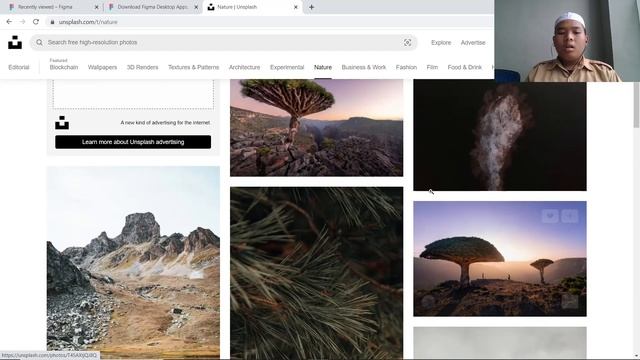Click the unsplash.com address bar URL
The height and width of the screenshot is (360, 640).
(88, 22)
